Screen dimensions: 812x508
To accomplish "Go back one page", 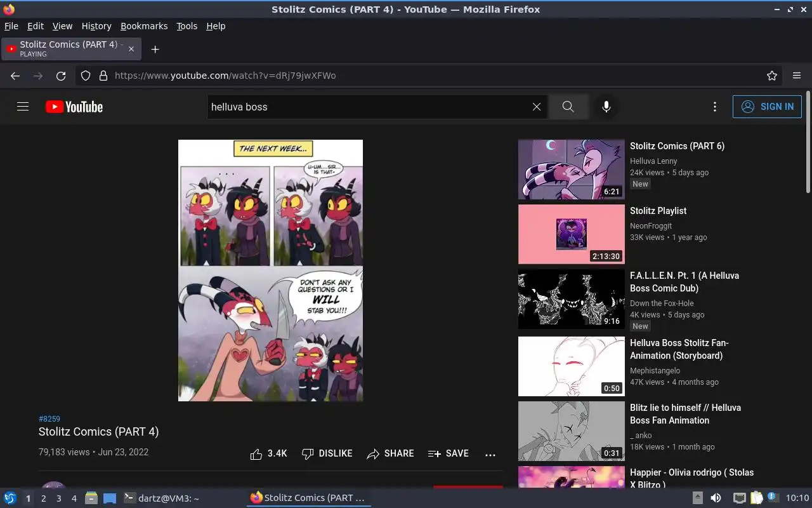I will point(15,76).
